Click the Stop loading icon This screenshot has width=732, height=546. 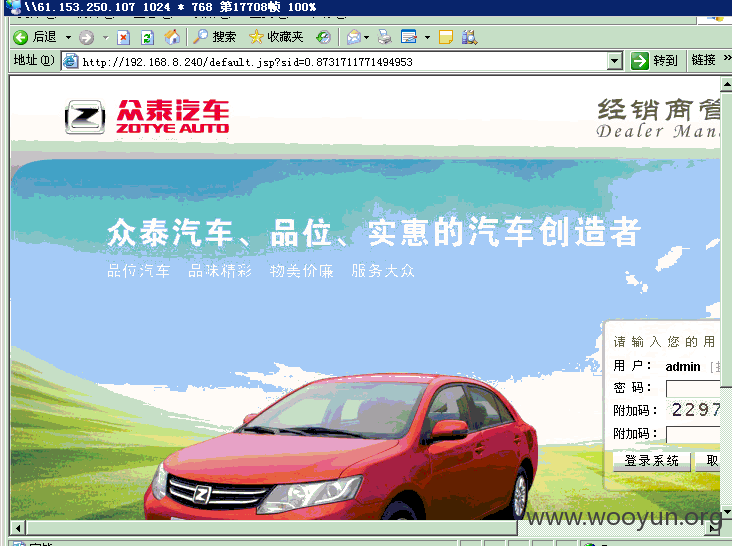123,37
